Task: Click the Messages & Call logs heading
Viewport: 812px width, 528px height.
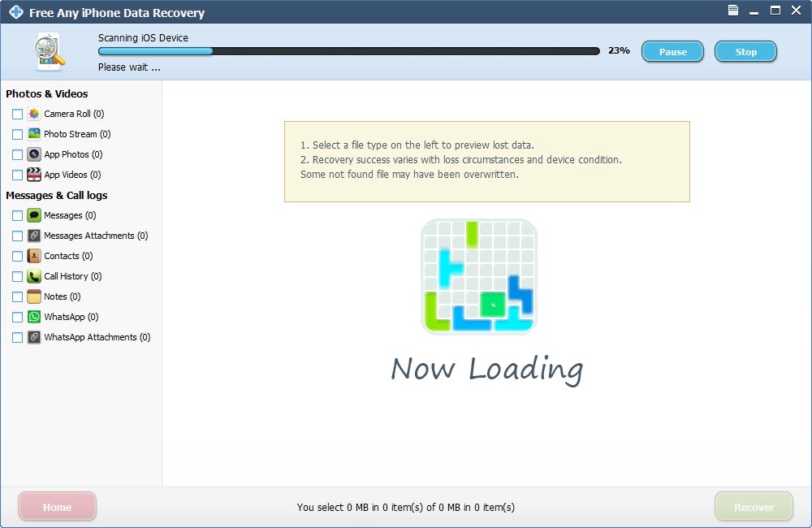Action: pyautogui.click(x=57, y=195)
